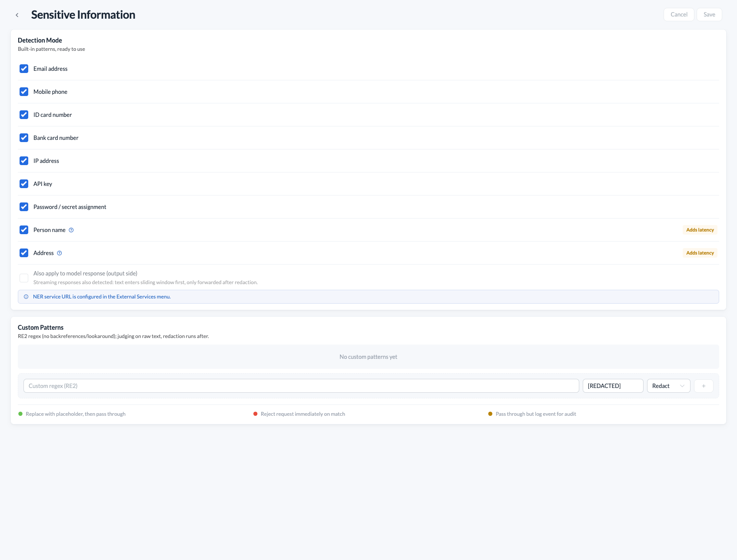The image size is (737, 560).
Task: Toggle Password / secret assignment checkbox
Action: click(24, 207)
